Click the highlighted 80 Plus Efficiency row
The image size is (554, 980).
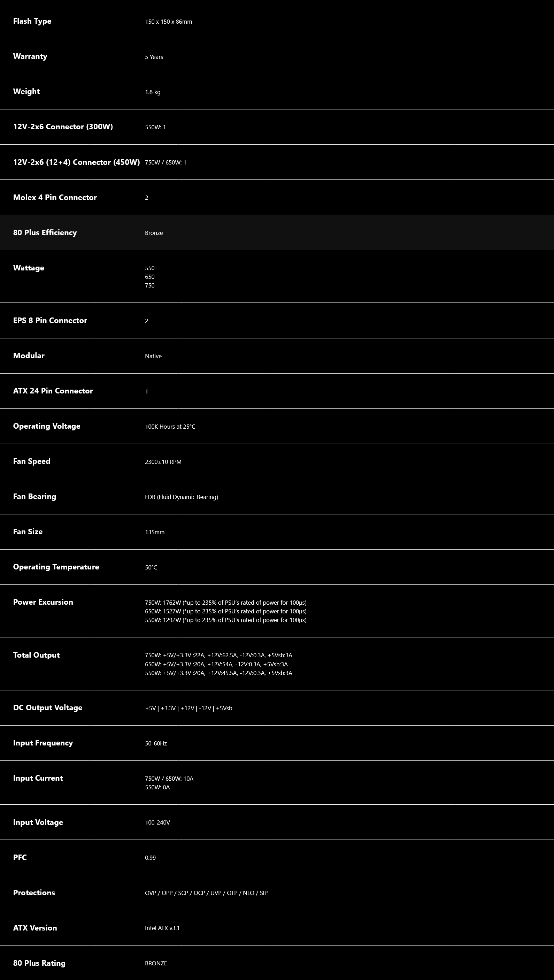(x=277, y=232)
